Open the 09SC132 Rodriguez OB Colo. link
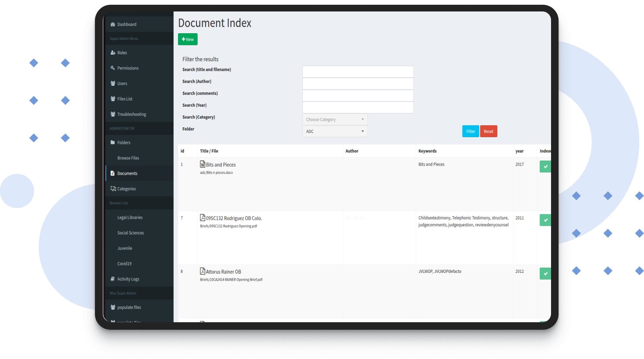Image resolution: width=644 pixels, height=359 pixels. 234,218
